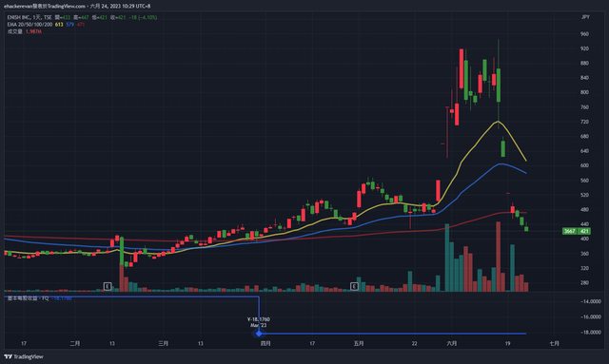Click the 七月 date axis label
609x364 pixels.
pyautogui.click(x=555, y=343)
